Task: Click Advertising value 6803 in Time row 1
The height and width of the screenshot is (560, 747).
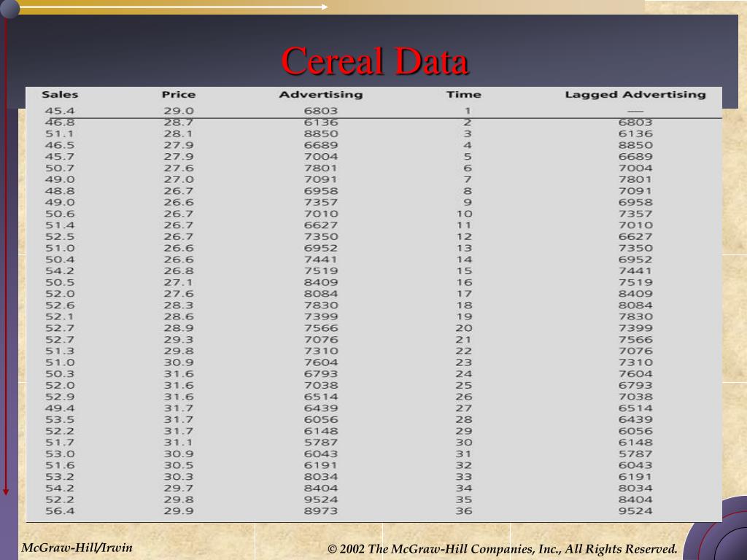Action: pyautogui.click(x=321, y=111)
